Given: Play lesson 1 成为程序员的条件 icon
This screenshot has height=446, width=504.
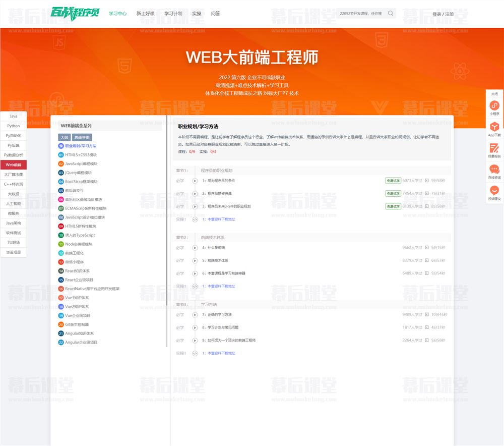Looking at the screenshot, I should [195, 181].
